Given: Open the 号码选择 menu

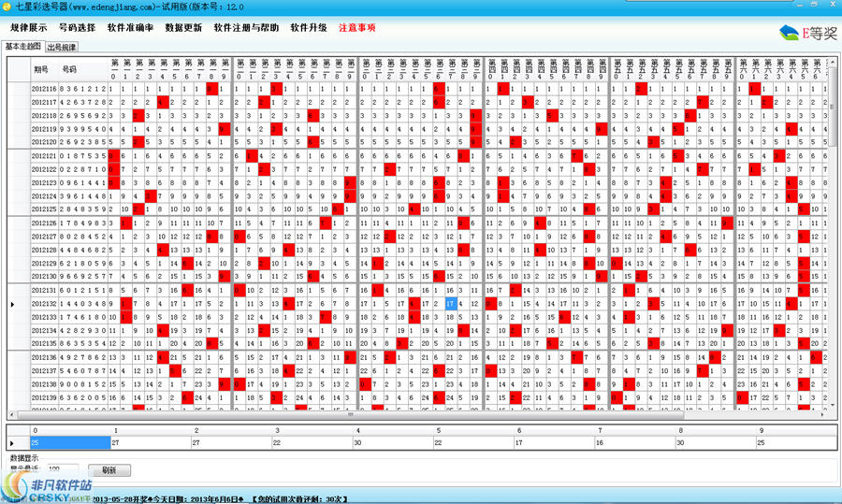Looking at the screenshot, I should (x=78, y=27).
